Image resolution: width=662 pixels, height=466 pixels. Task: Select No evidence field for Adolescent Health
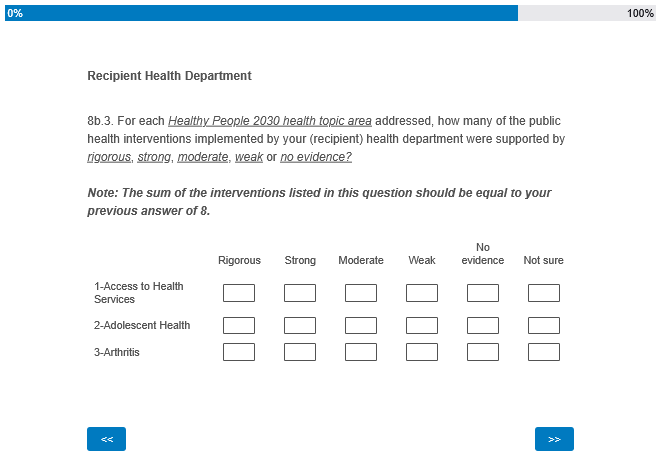pyautogui.click(x=483, y=325)
